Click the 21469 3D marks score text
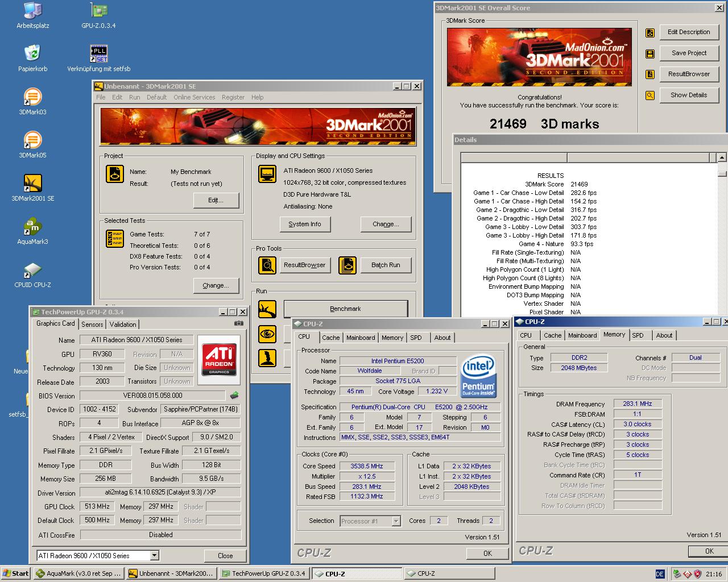728x582 pixels. tap(544, 124)
